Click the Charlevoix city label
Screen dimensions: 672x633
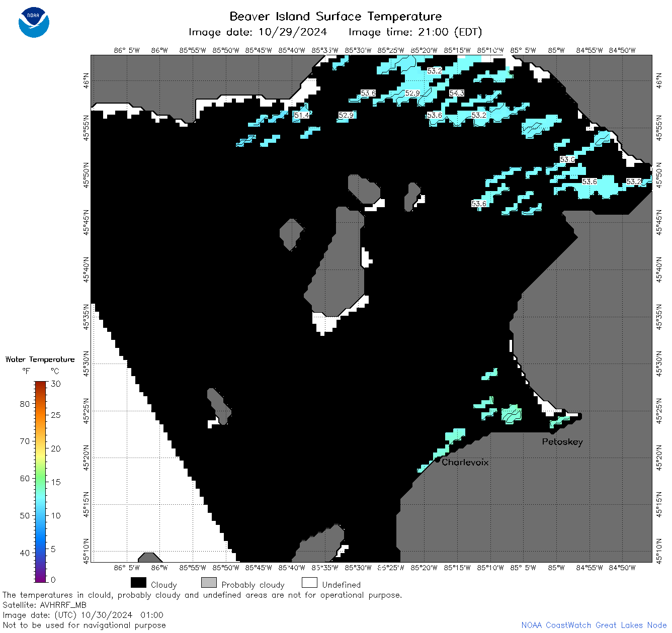pos(465,462)
